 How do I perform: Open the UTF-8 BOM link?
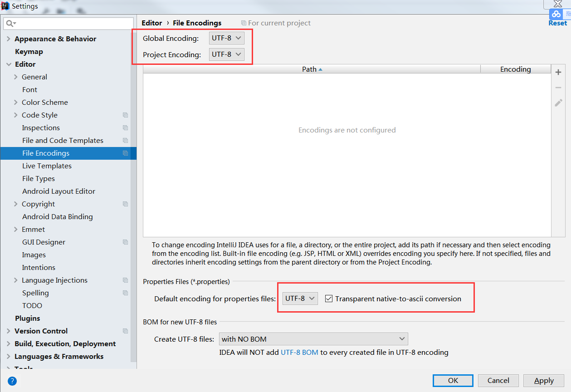tap(299, 352)
